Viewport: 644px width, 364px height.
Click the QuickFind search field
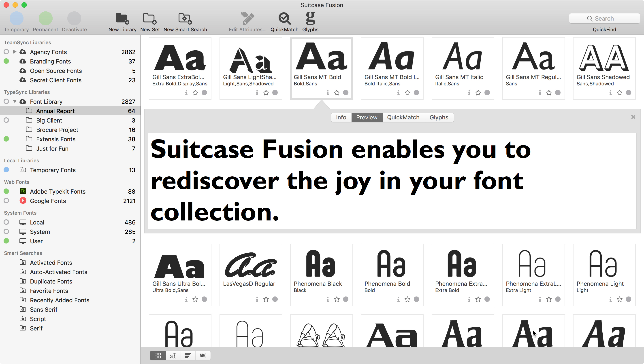[x=604, y=19]
